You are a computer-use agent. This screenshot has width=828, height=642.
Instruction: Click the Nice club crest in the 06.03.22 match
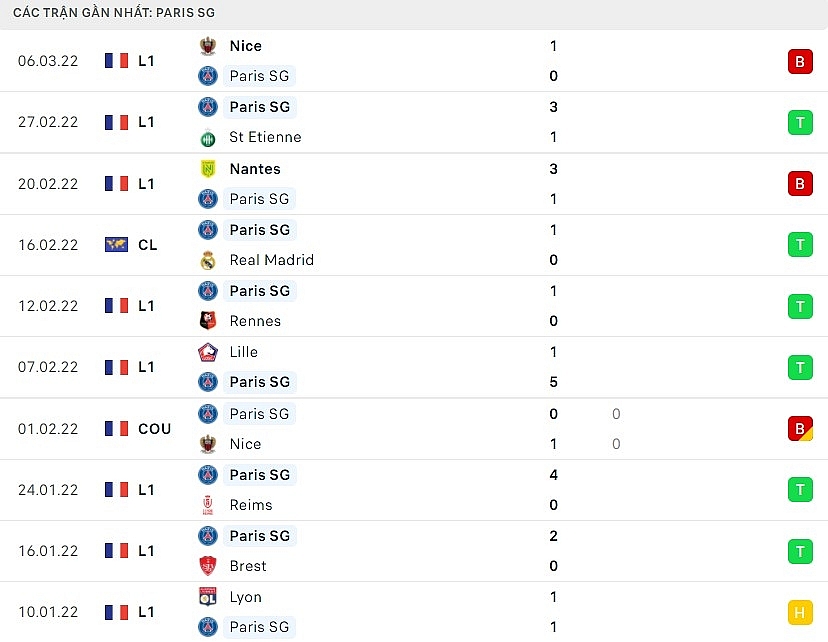208,46
